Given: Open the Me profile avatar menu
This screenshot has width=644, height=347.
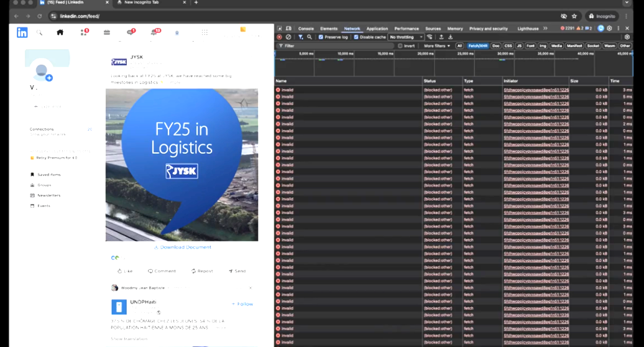Looking at the screenshot, I should 177,32.
